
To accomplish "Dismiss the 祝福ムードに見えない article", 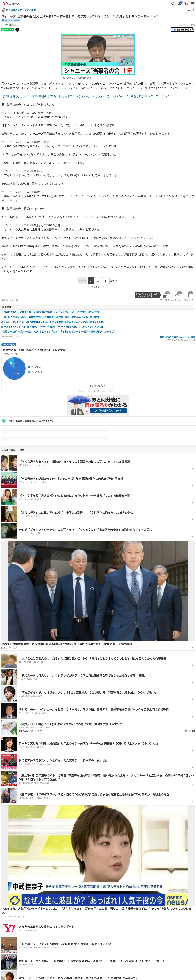I will (192, 683).
